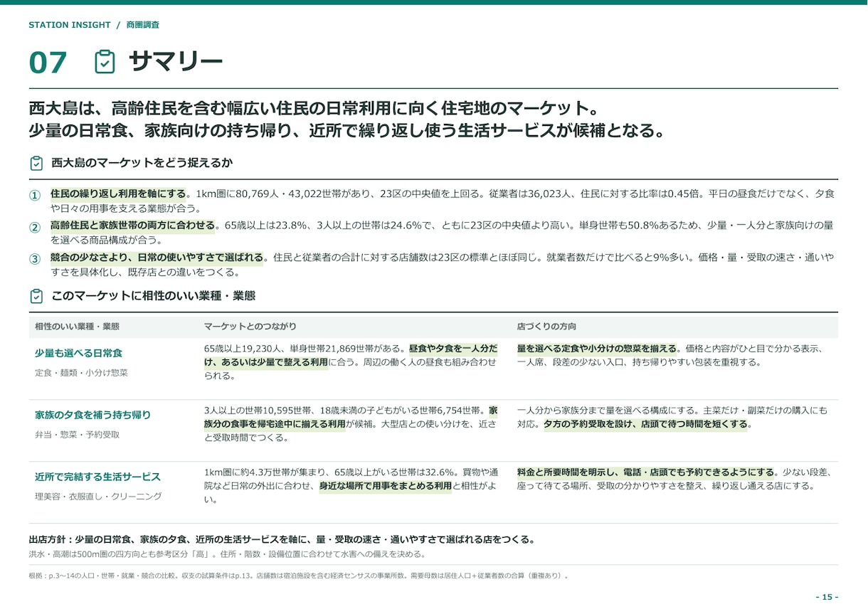Click highlighted text 料金と所要時間を明示し、電話・店頭でも予約できるようにする

coord(646,472)
